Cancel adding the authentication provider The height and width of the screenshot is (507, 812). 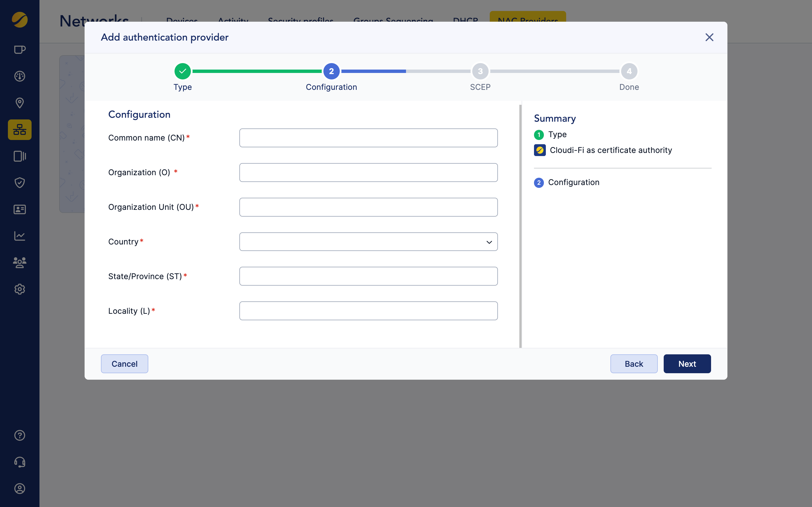[125, 364]
